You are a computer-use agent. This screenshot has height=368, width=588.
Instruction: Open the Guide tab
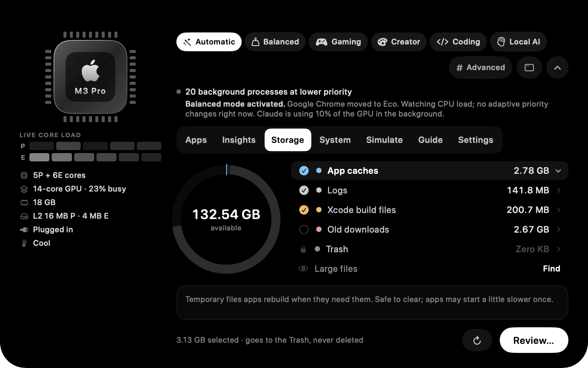(430, 140)
